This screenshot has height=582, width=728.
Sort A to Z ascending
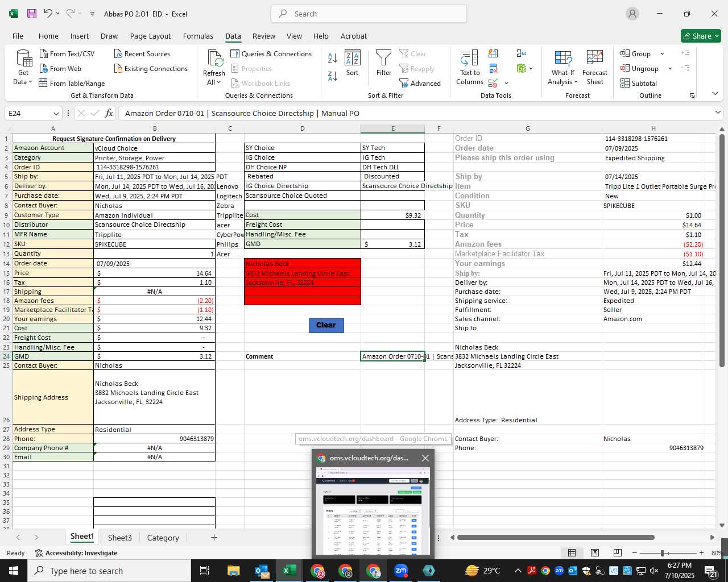coord(333,58)
